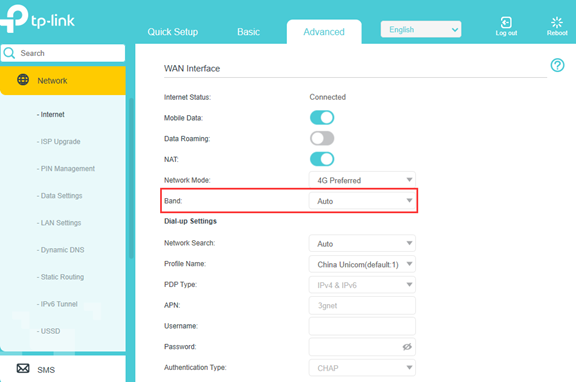The height and width of the screenshot is (382, 576).
Task: Click the Connected internet status text
Action: [x=328, y=97]
